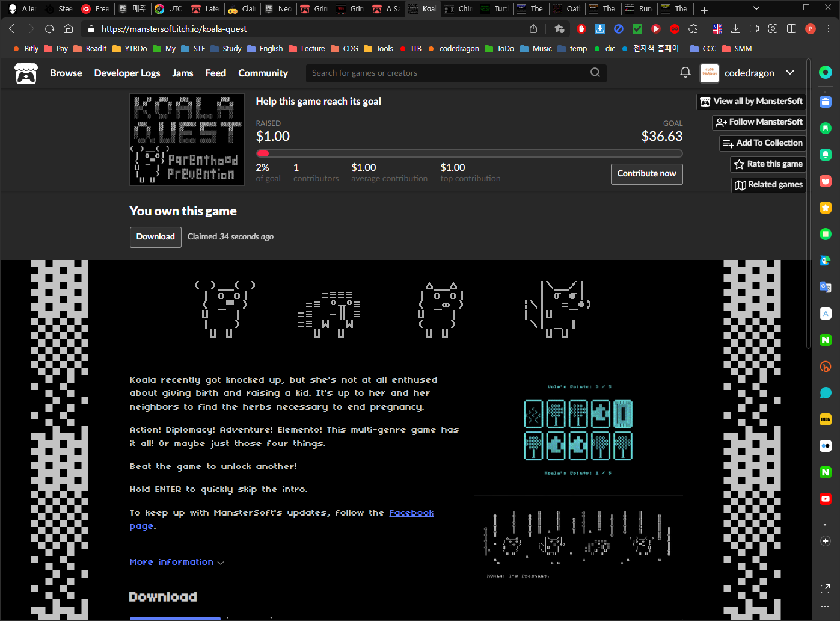Open the red play-button extension icon
840x621 pixels.
coord(656,29)
